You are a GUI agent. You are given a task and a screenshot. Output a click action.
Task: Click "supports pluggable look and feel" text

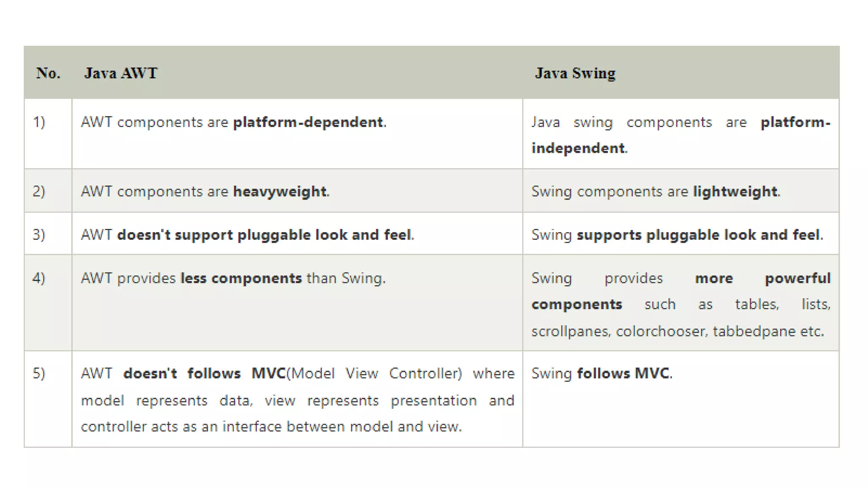tap(698, 235)
